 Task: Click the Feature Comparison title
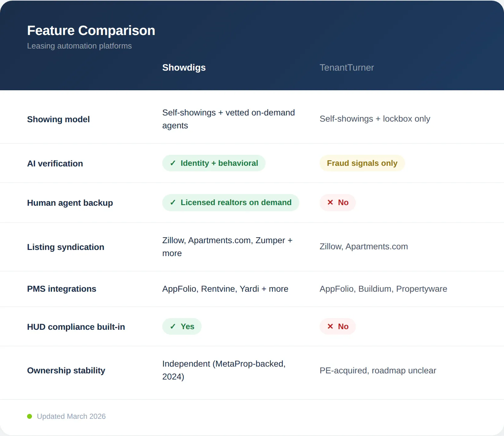click(x=91, y=30)
